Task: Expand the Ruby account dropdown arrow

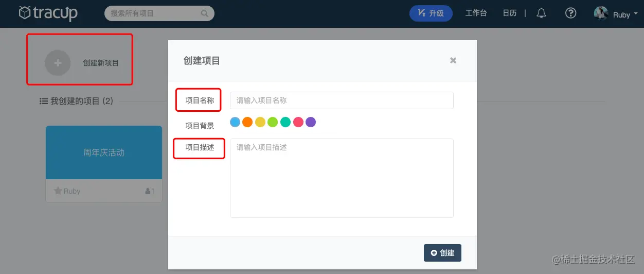Action: coord(636,14)
